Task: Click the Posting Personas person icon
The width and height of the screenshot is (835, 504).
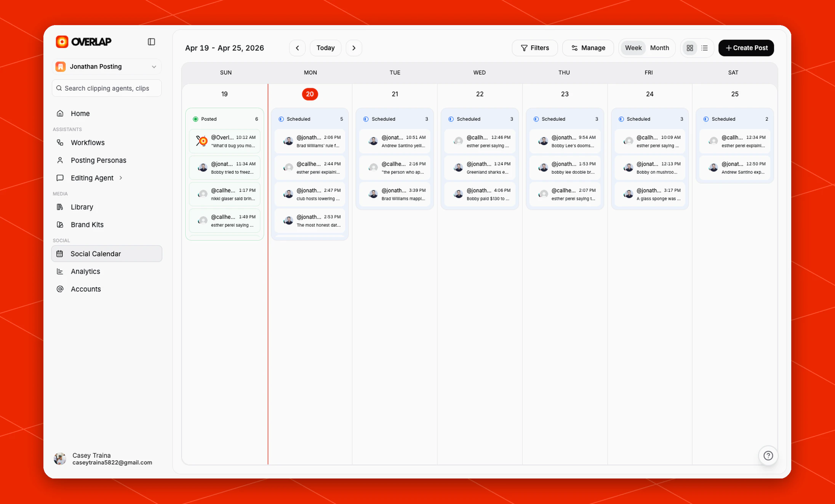Action: 60,160
